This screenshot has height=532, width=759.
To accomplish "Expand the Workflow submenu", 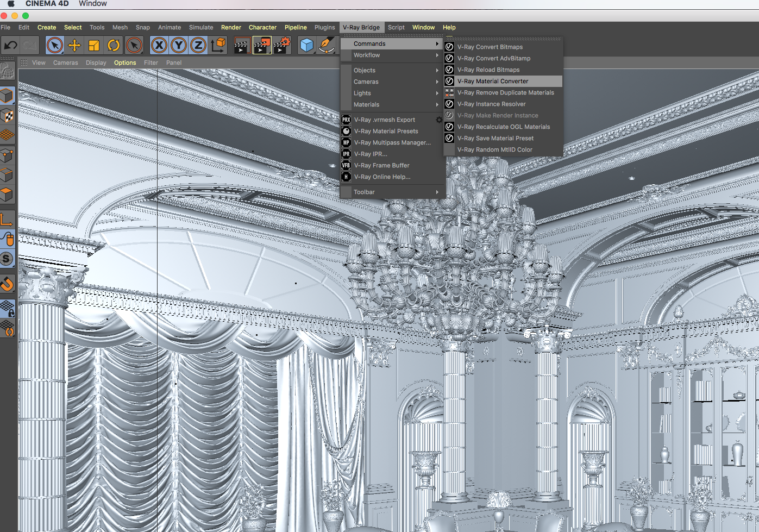I will (x=392, y=55).
